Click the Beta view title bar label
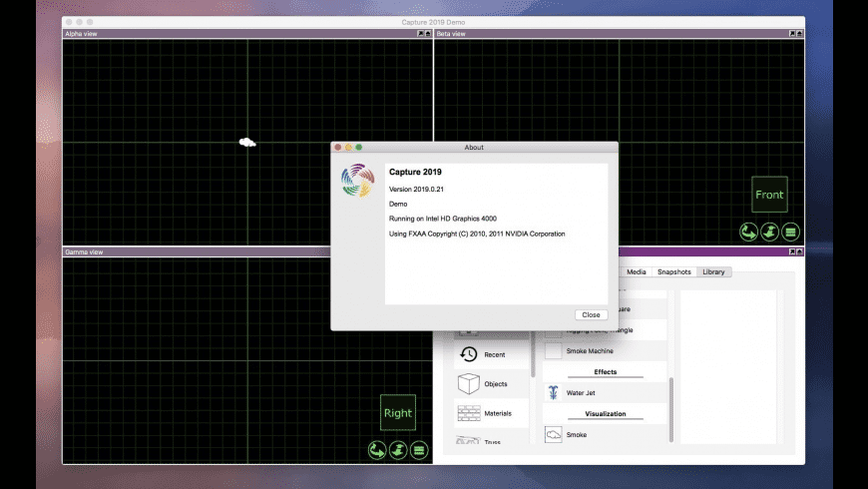Image resolution: width=868 pixels, height=489 pixels. 451,34
